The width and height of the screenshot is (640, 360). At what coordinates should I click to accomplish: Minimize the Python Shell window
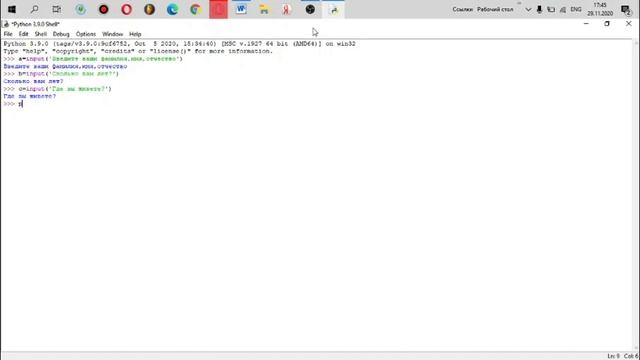(x=586, y=24)
